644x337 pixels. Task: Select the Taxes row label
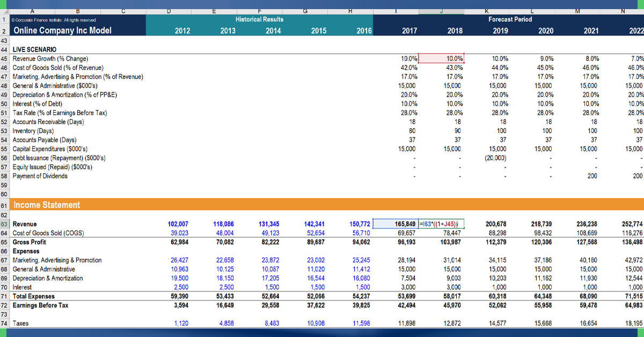pos(21,324)
